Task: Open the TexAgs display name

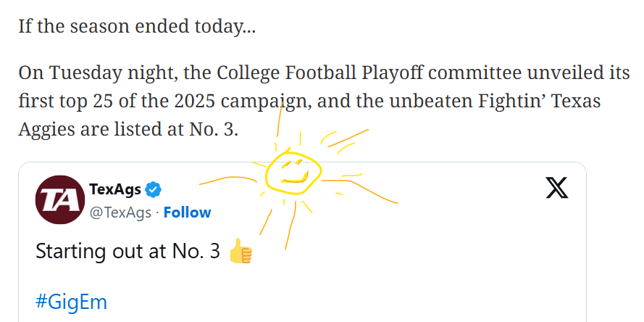Action: [115, 190]
